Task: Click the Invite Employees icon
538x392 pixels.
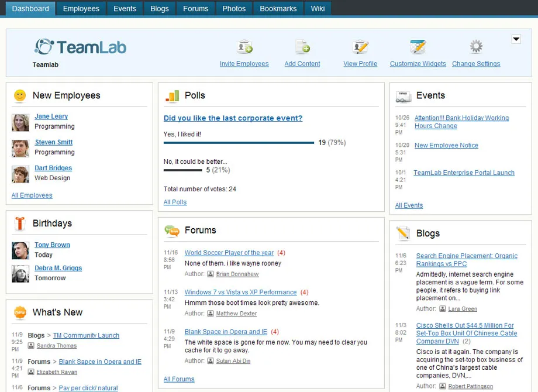Action: (244, 47)
